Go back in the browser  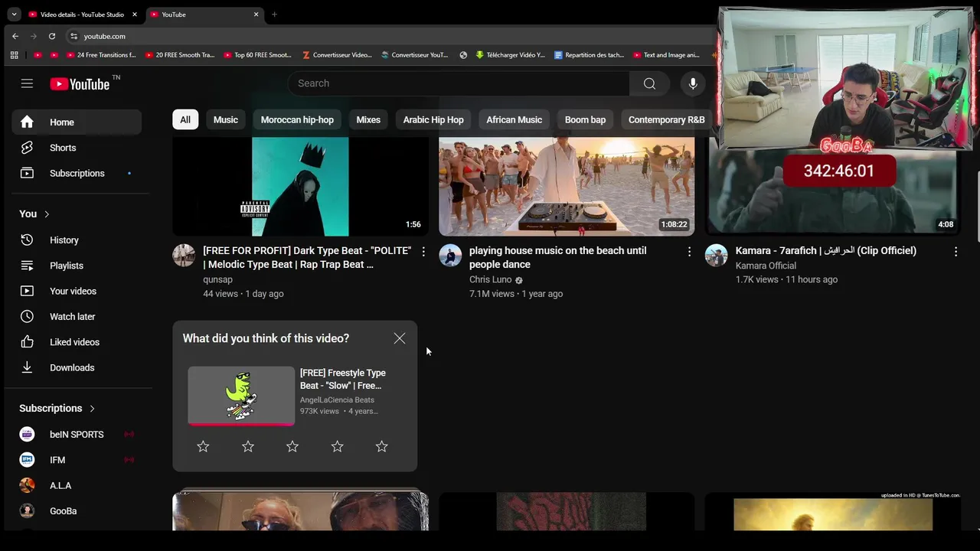tap(15, 36)
